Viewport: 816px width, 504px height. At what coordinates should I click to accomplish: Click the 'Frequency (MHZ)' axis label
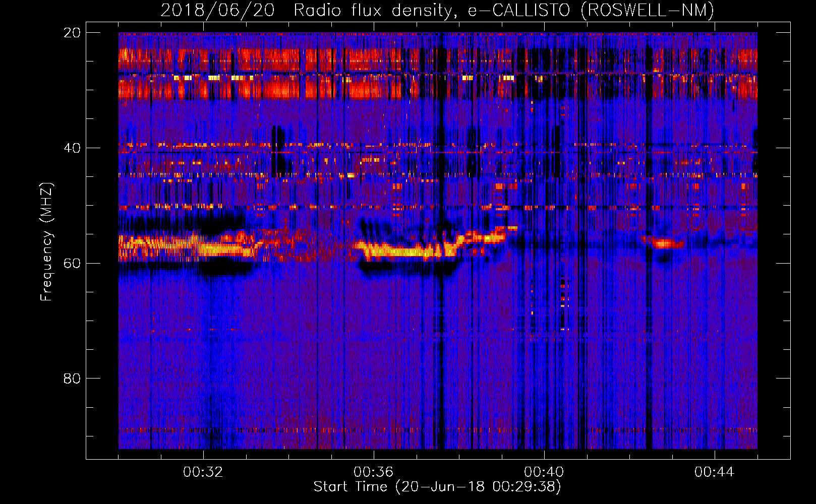click(x=46, y=242)
